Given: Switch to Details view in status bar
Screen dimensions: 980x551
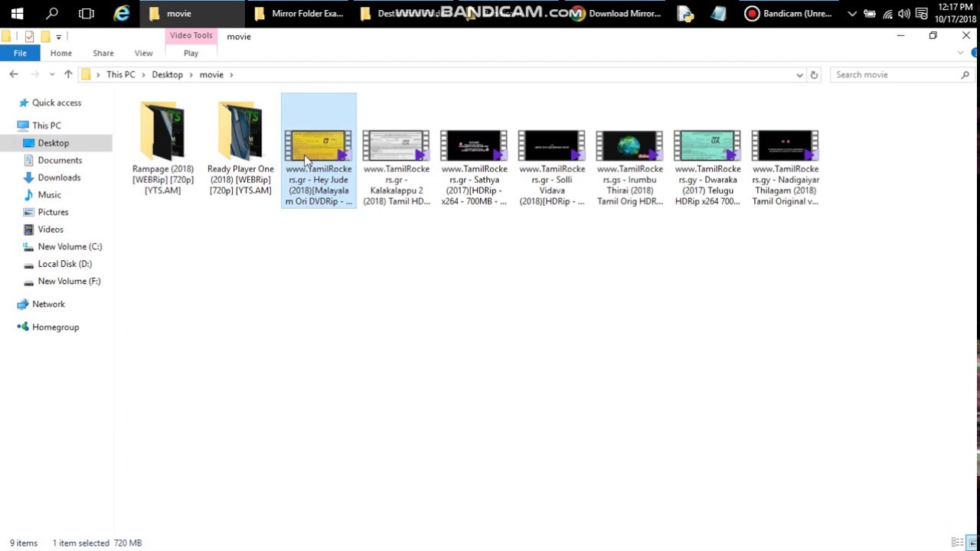Looking at the screenshot, I should tap(958, 543).
